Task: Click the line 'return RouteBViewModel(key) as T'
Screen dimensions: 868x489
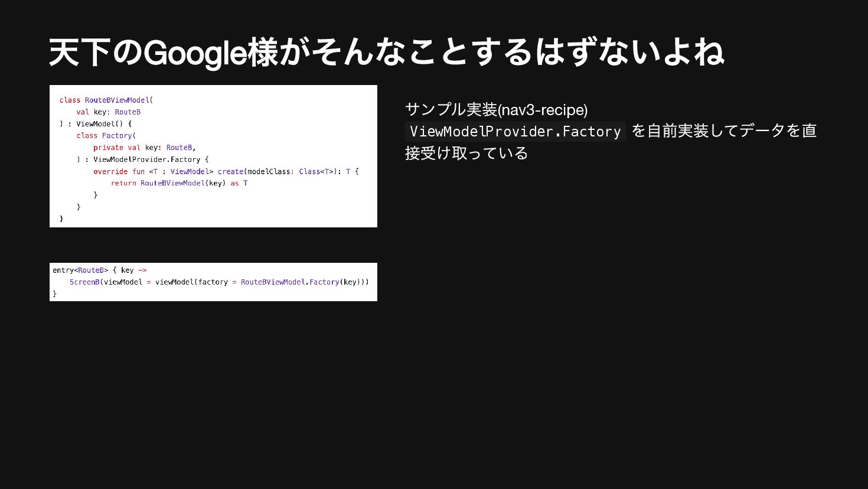Action: tap(179, 183)
